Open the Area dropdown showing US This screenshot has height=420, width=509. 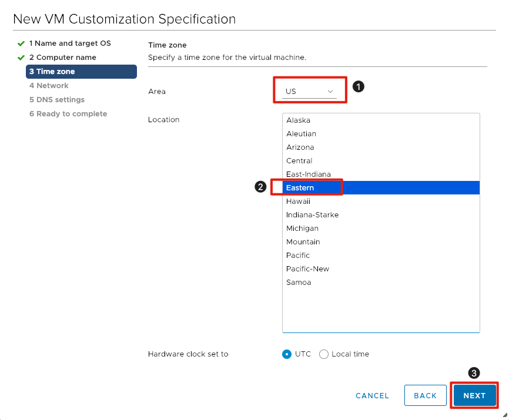pyautogui.click(x=309, y=92)
